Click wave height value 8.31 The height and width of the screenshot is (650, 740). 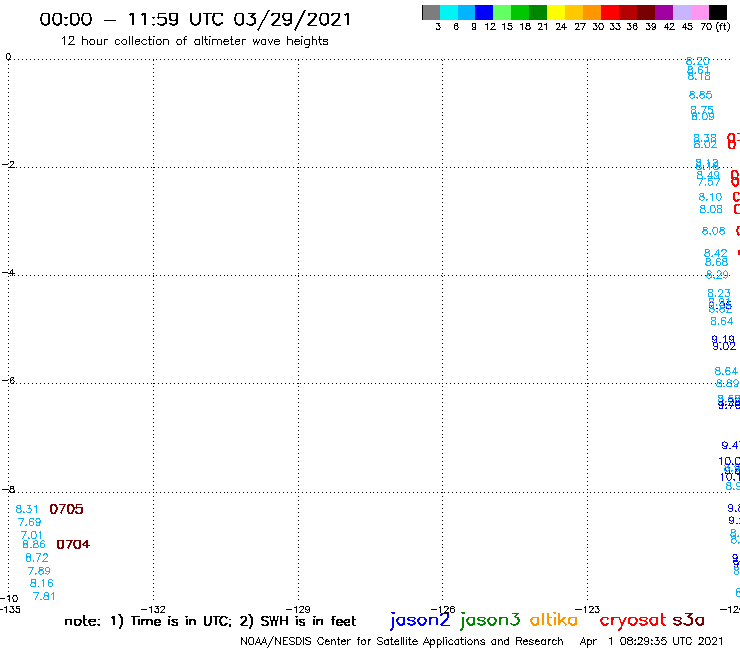click(x=27, y=509)
